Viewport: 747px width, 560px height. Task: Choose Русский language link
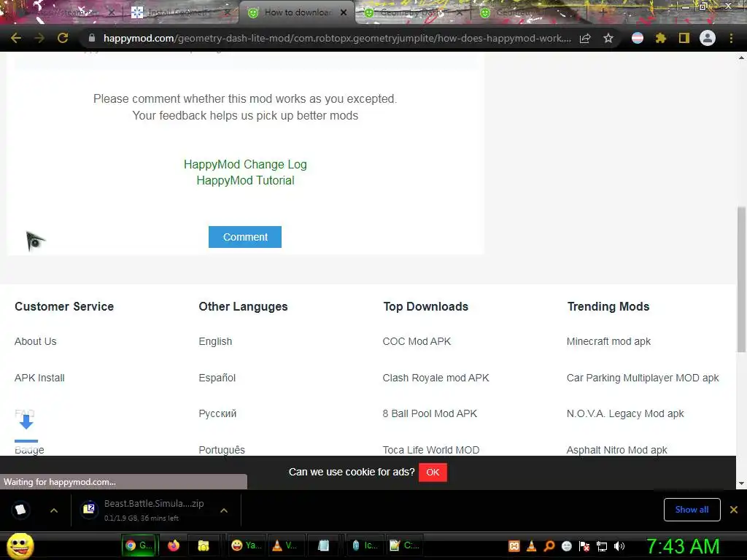point(217,413)
